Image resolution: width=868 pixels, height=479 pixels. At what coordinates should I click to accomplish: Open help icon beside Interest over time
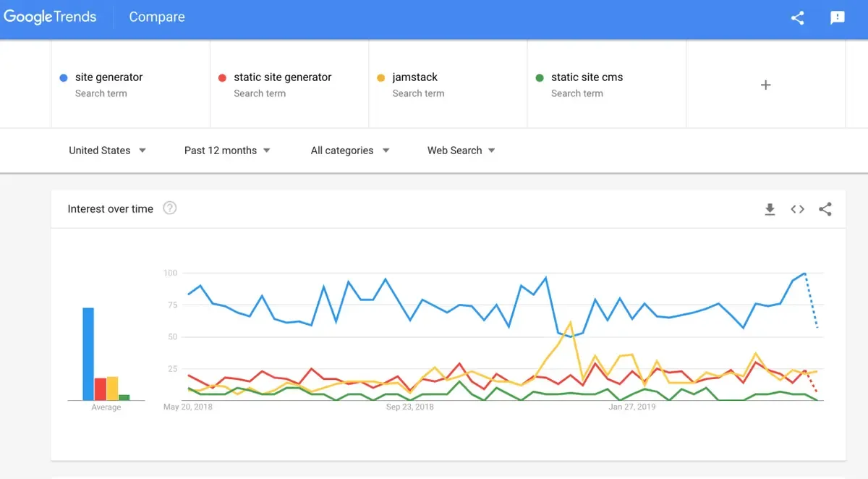[x=170, y=208]
